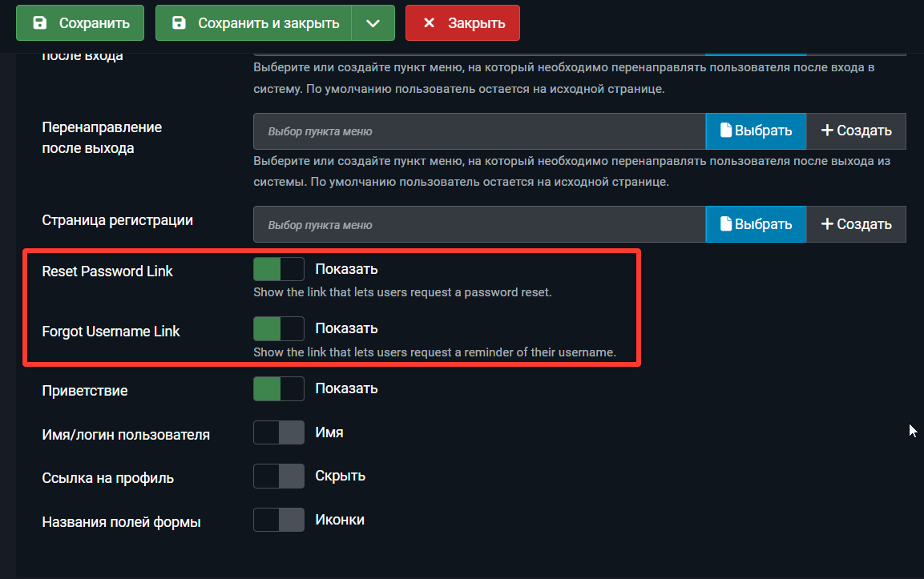Screen dimensions: 924x579
Task: Click Создать for Перенаправление после выхода
Action: tap(856, 131)
